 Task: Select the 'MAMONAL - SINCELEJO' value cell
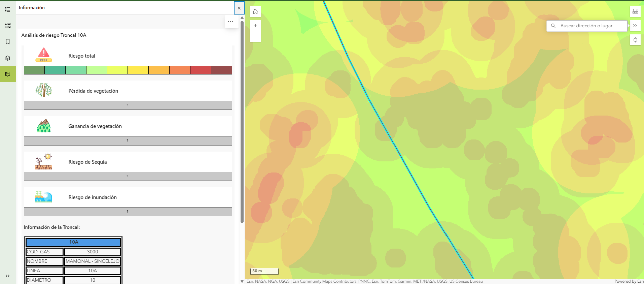click(x=93, y=261)
